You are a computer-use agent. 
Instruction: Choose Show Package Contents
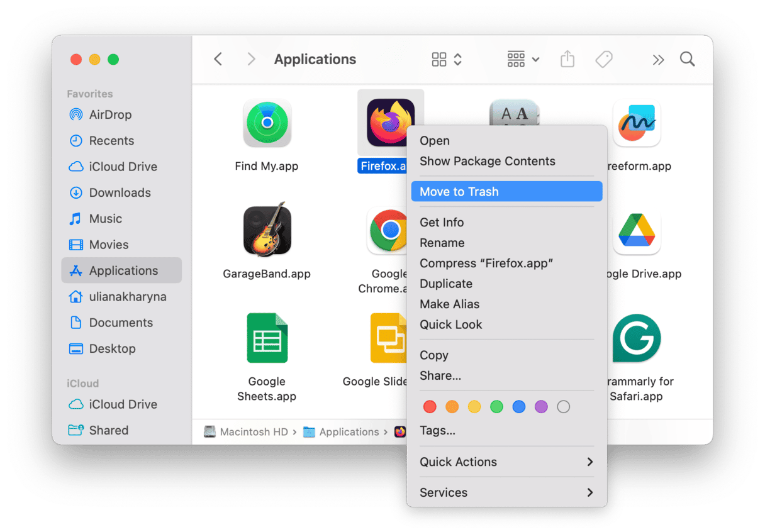coord(506,161)
